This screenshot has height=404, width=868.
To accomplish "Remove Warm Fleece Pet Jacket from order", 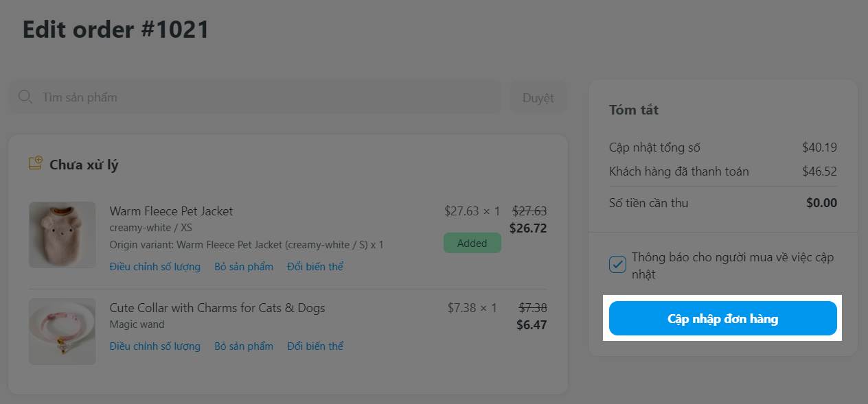I will click(x=244, y=267).
